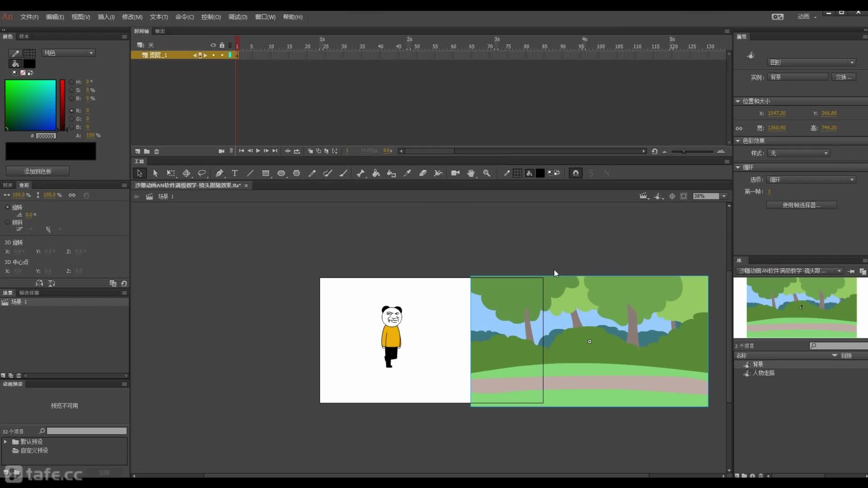Select 人物走路 symbol in library

pos(764,373)
